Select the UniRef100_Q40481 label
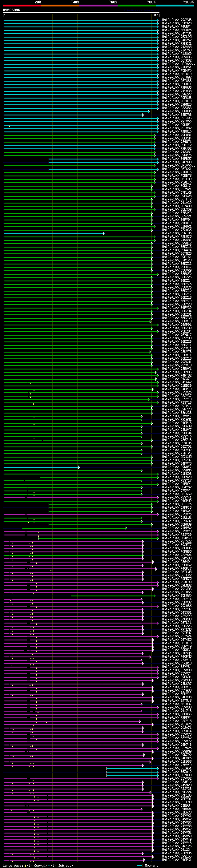The height and width of the screenshot is (868, 197). pos(177,240)
